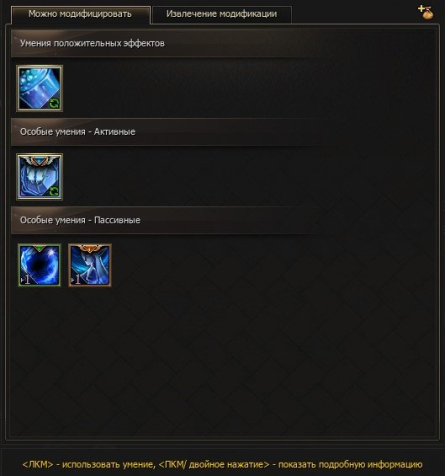Click orange emblem atop dancer passive skill
445x476 pixels.
pos(90,248)
